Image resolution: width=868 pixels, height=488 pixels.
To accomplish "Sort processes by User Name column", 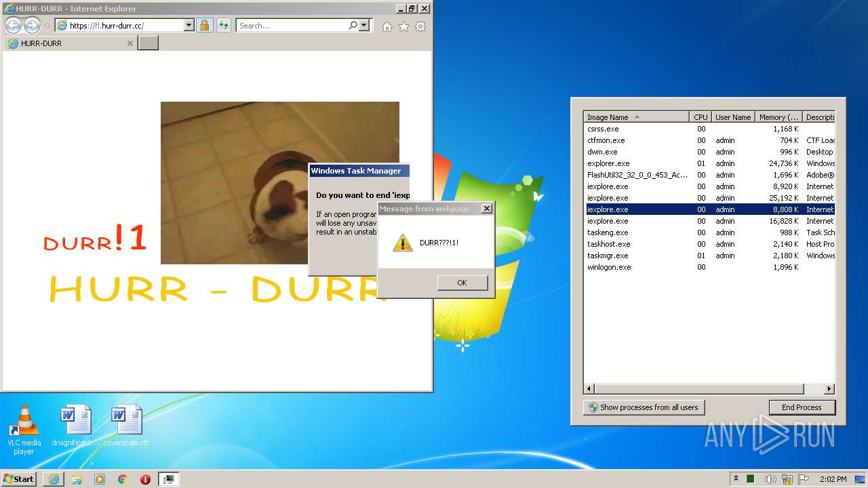I will click(732, 117).
